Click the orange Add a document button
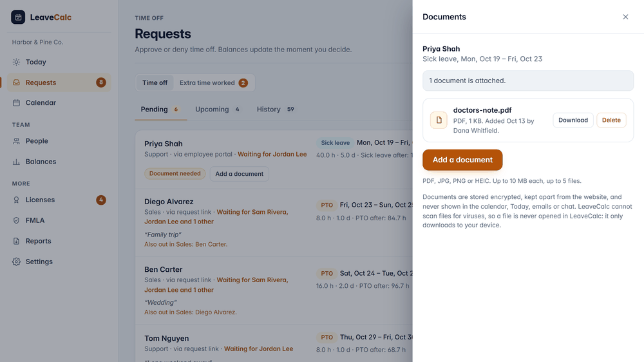Image resolution: width=644 pixels, height=362 pixels. (462, 160)
